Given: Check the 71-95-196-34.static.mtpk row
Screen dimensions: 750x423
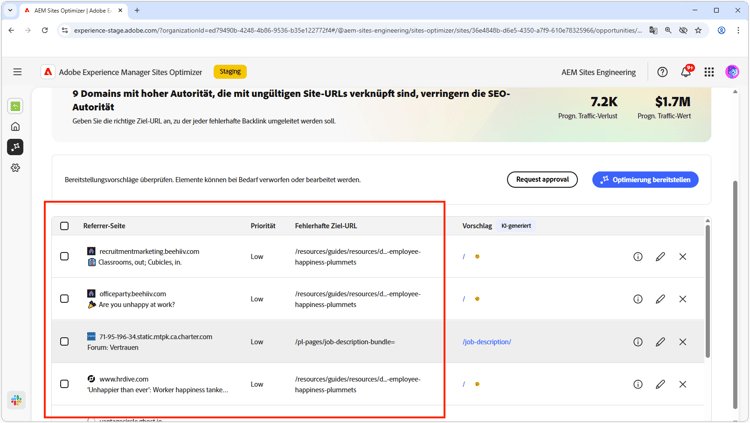Looking at the screenshot, I should point(64,342).
